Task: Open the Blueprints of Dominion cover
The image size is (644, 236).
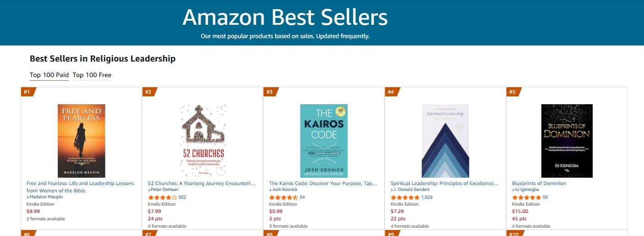Action: pyautogui.click(x=567, y=140)
